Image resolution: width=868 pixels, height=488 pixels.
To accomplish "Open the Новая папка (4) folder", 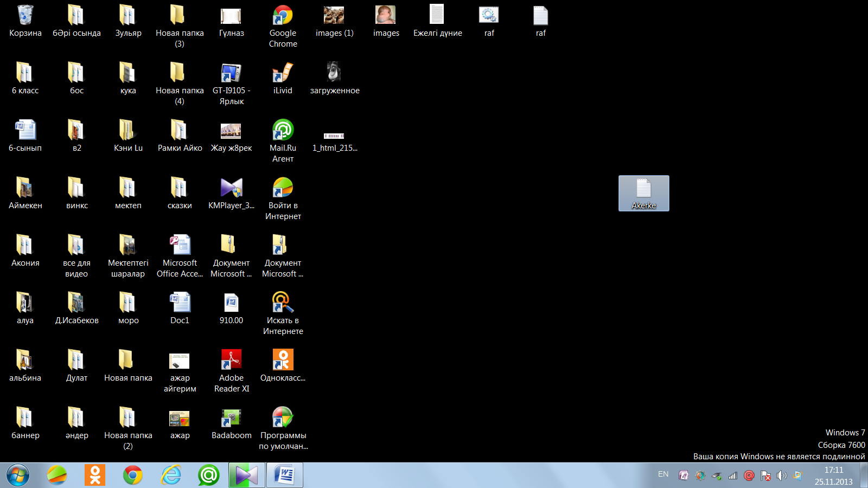I will 180,84.
